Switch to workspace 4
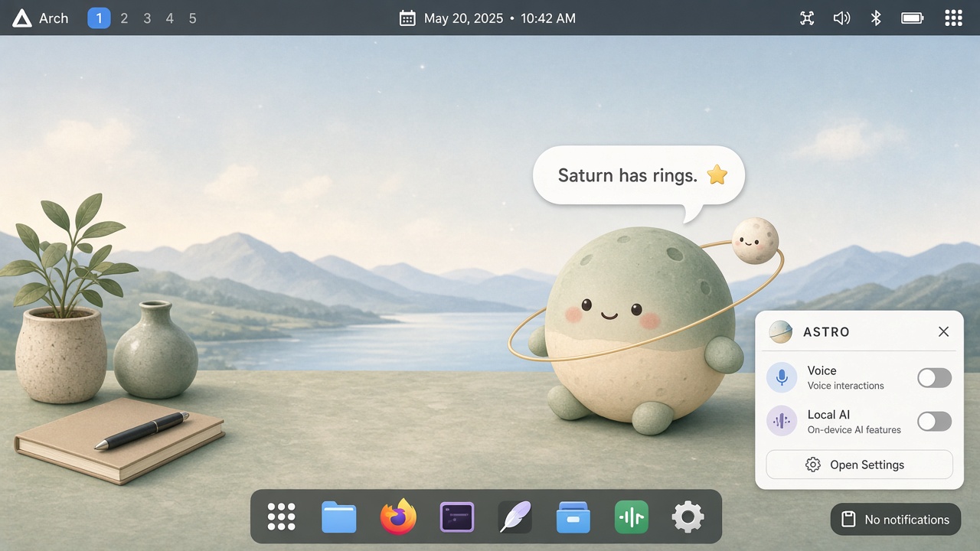 coord(170,18)
